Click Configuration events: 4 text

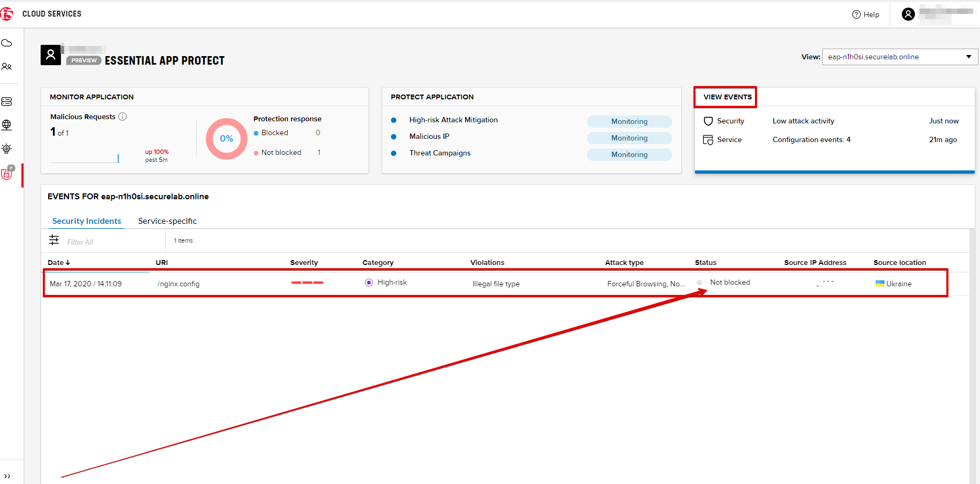(x=812, y=140)
